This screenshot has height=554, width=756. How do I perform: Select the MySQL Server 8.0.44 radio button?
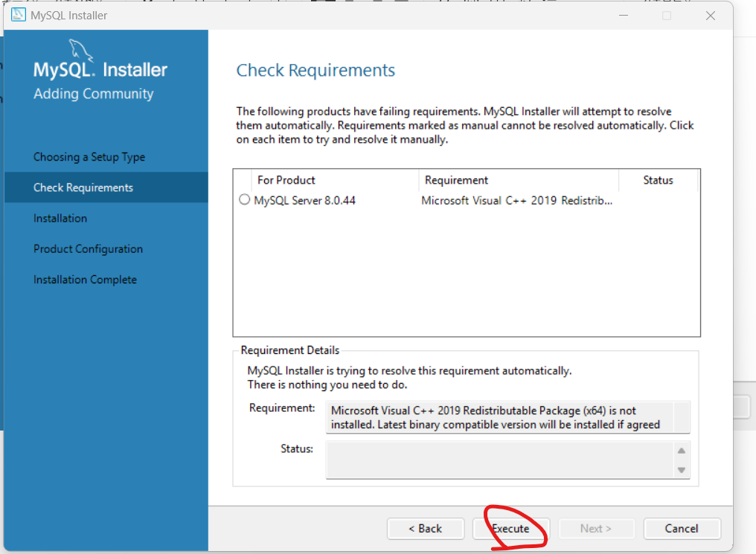click(x=245, y=199)
